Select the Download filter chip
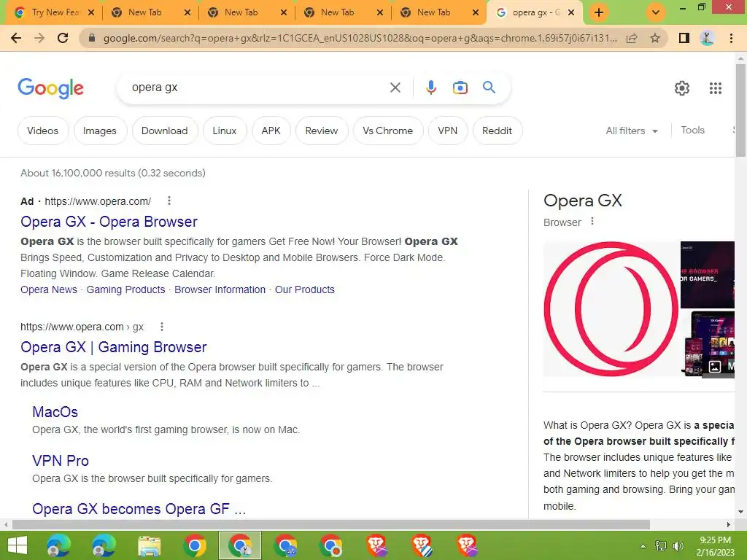The image size is (747, 560). click(164, 131)
